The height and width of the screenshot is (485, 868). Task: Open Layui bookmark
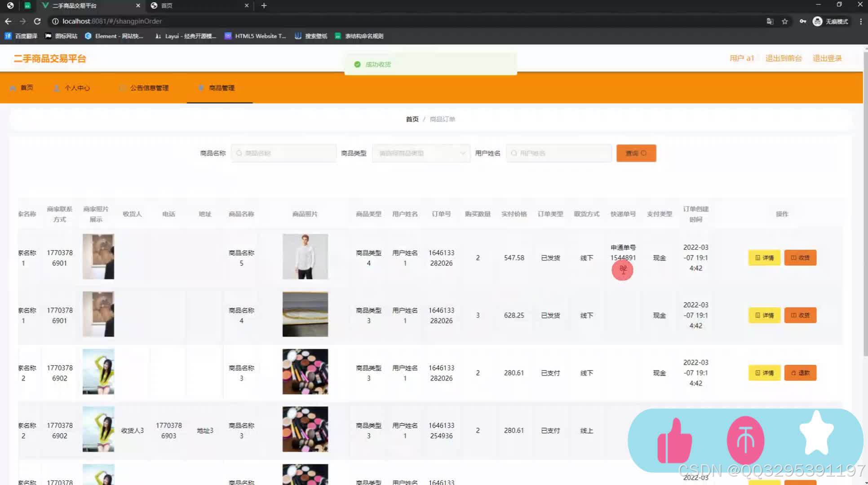(x=186, y=36)
